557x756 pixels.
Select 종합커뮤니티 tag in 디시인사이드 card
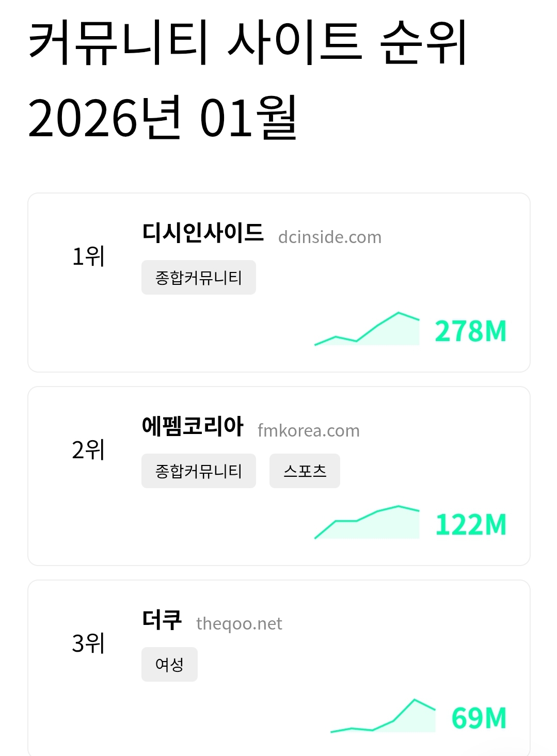[198, 278]
